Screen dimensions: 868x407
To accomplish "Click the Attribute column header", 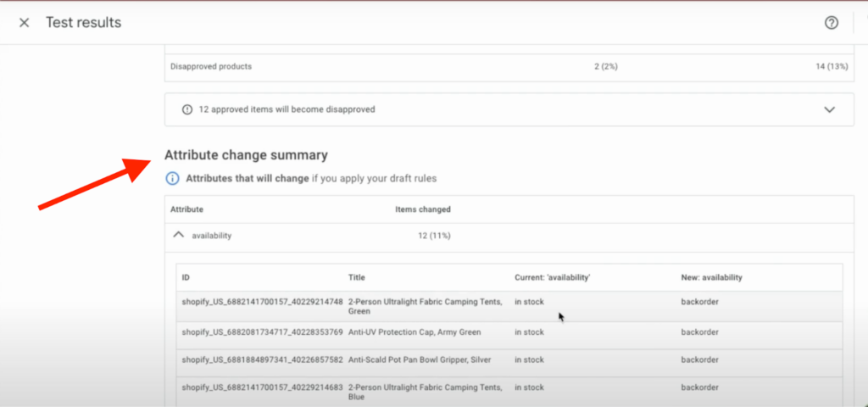I will pyautogui.click(x=186, y=209).
